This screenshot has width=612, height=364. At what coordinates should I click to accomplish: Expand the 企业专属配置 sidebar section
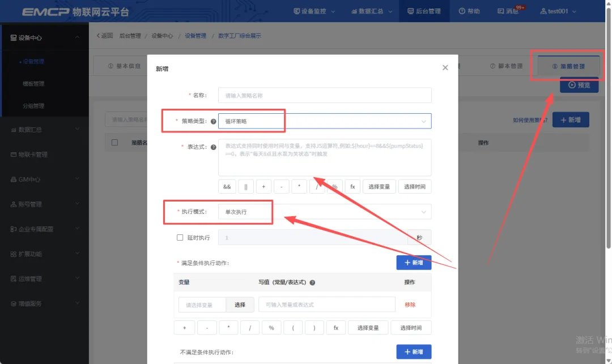[45, 229]
